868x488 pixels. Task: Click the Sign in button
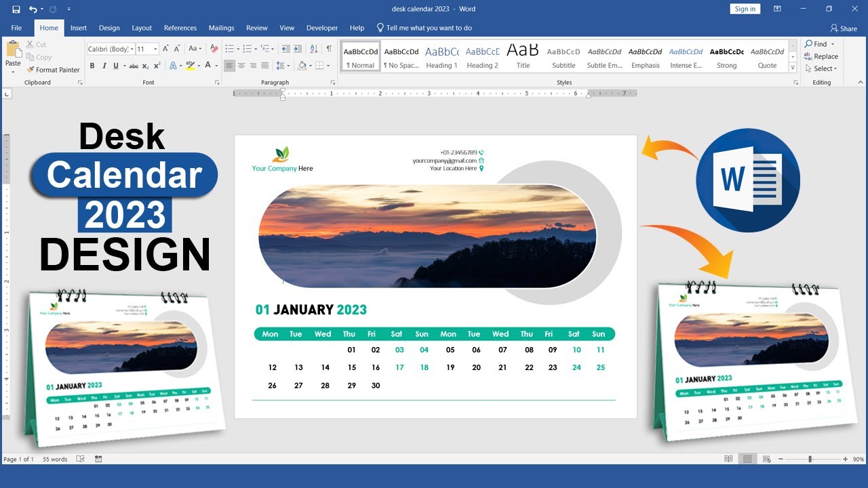745,9
